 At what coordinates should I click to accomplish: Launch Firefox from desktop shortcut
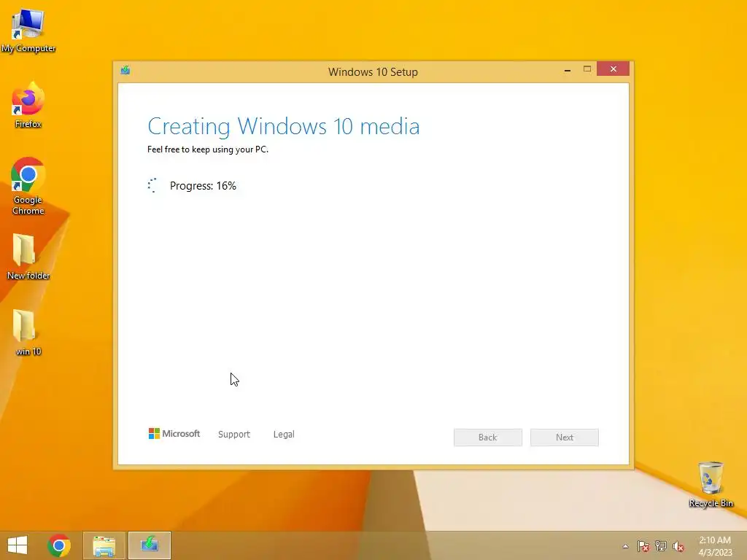(x=28, y=106)
